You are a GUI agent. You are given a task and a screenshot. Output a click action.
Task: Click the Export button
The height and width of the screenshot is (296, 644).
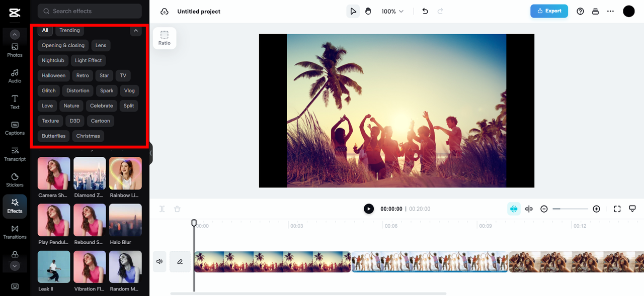pyautogui.click(x=549, y=11)
